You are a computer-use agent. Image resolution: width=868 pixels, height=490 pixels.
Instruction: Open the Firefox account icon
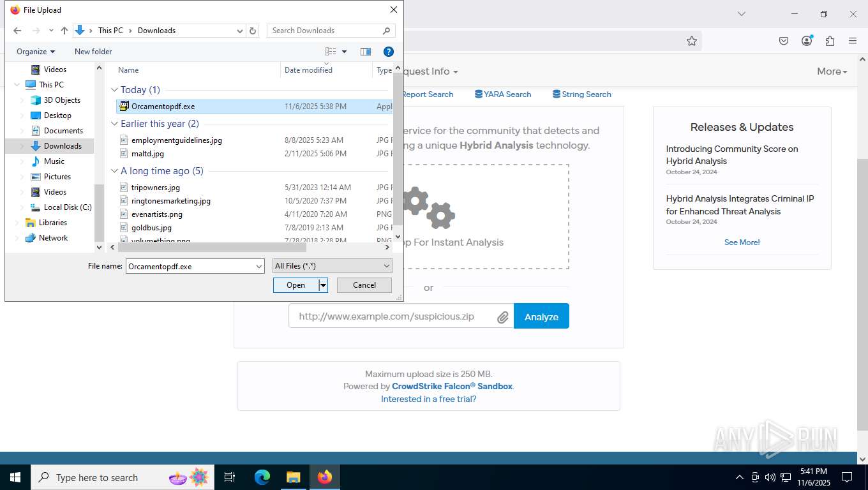807,41
